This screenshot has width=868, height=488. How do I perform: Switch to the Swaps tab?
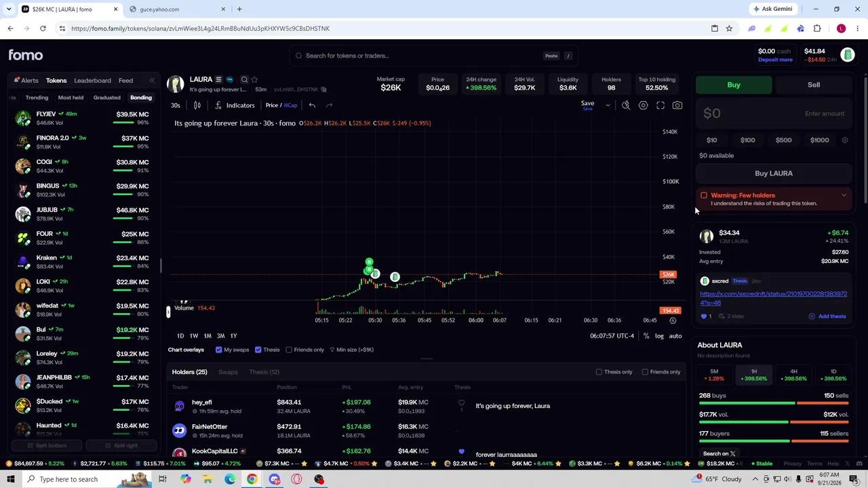[x=228, y=372]
